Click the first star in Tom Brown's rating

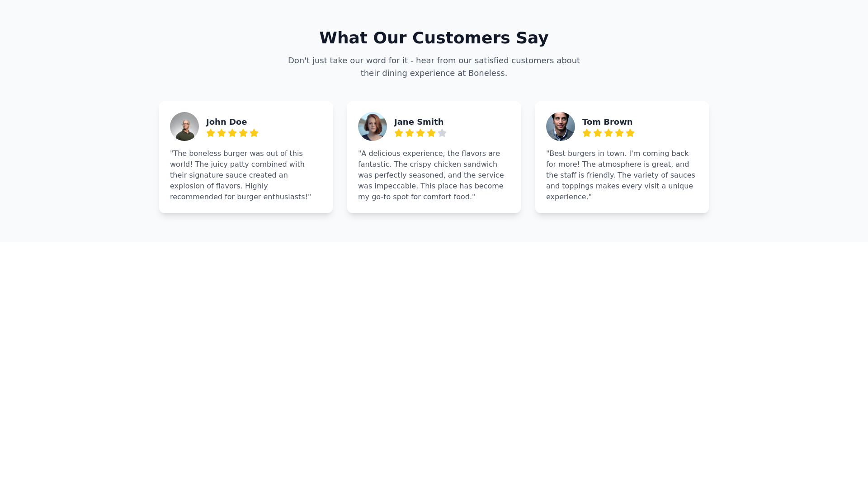[587, 133]
